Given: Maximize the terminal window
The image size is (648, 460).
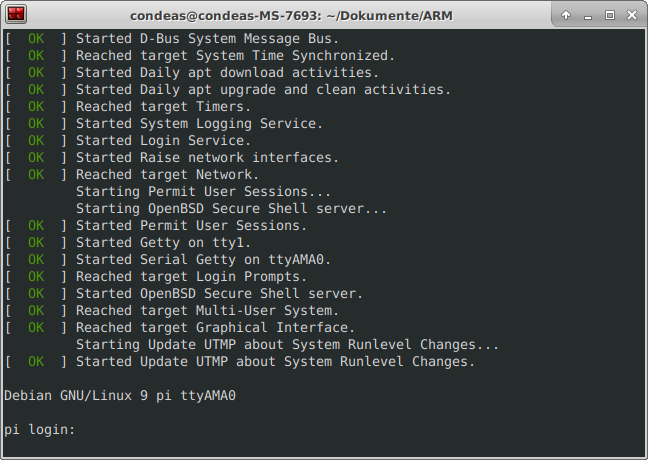Looking at the screenshot, I should coord(610,15).
